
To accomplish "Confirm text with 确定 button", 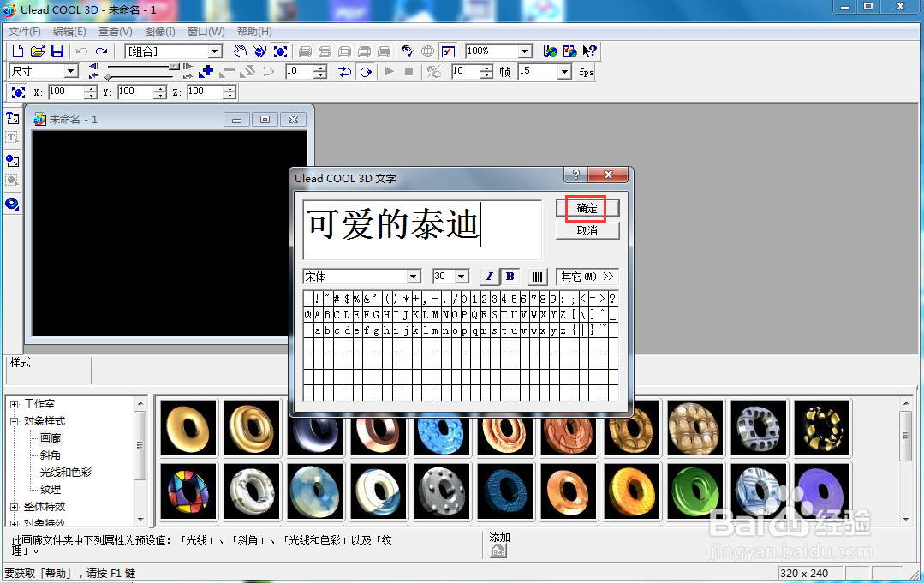I will tap(587, 209).
